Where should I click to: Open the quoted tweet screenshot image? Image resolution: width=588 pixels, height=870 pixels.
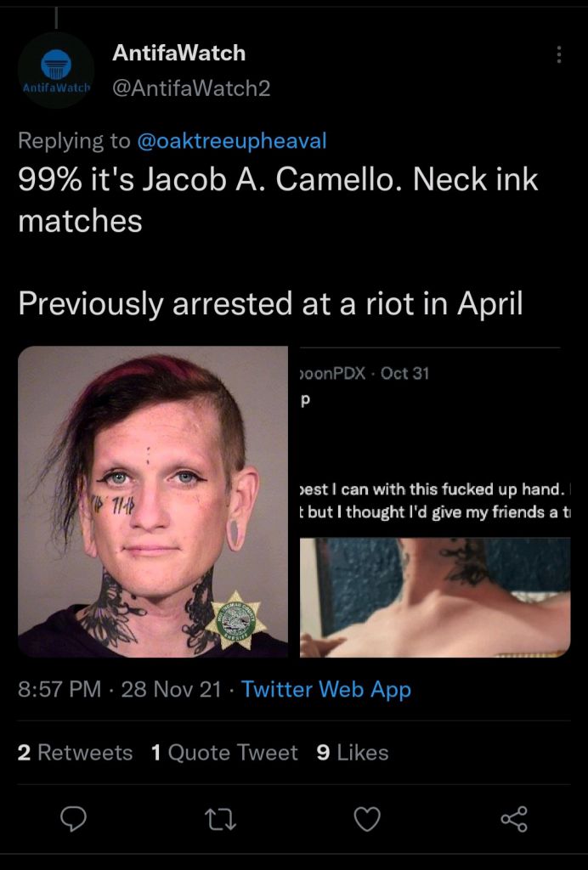tap(435, 501)
